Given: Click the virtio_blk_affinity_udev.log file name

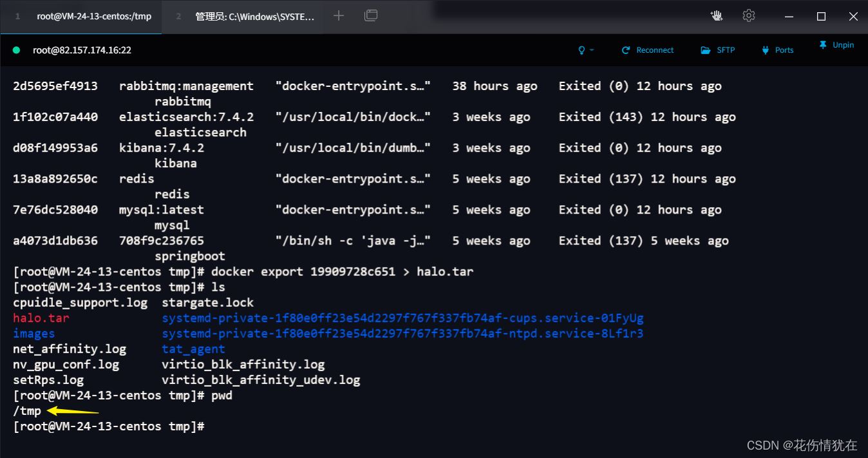Looking at the screenshot, I should 261,380.
